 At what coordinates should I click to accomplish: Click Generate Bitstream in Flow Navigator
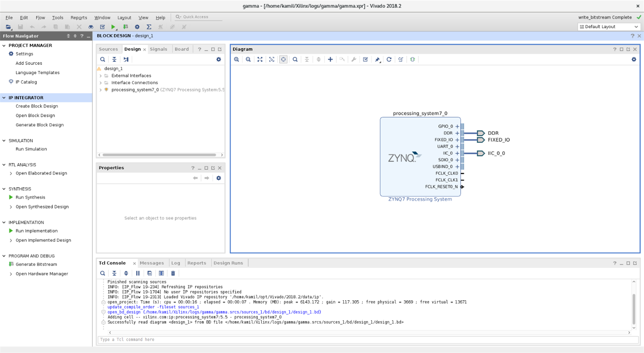click(x=36, y=264)
